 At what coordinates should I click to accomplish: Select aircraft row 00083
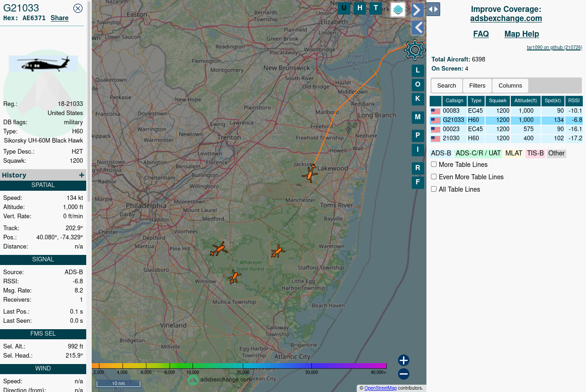506,111
